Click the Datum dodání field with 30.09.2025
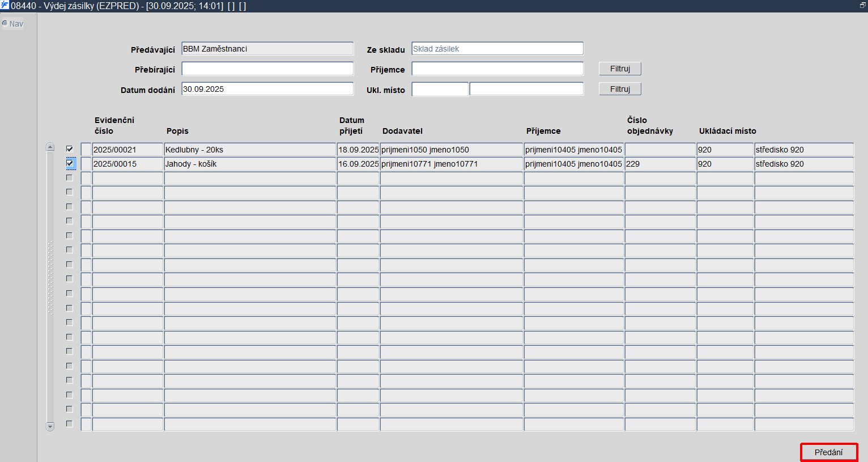Viewport: 868px width, 462px height. coord(267,89)
